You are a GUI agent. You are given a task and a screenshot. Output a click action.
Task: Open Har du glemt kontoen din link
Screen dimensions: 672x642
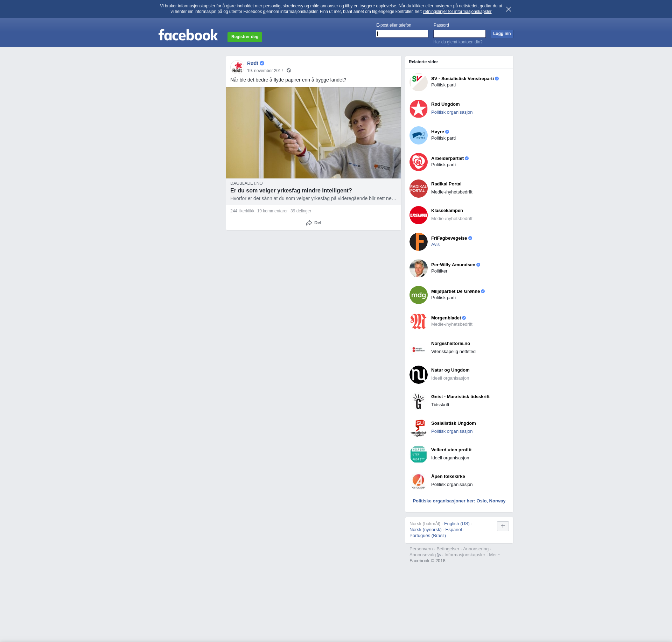click(457, 42)
